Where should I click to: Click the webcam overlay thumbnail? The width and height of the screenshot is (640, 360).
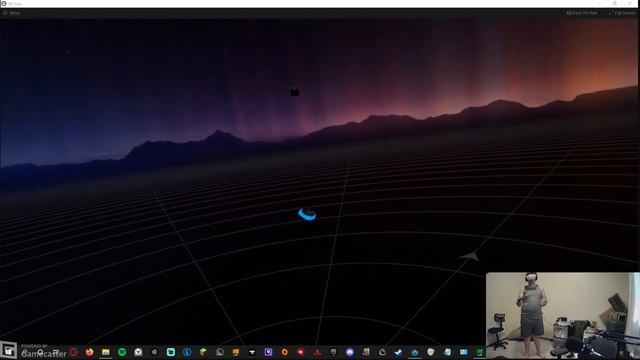(563, 316)
